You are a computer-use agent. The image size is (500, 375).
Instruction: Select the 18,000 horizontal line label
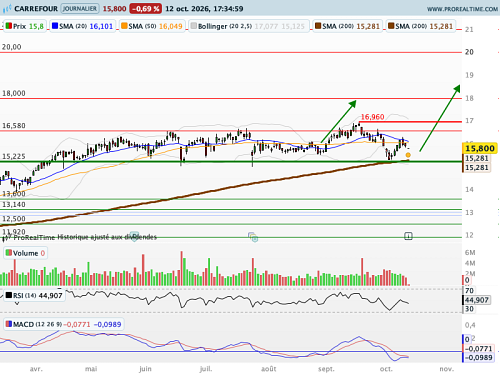click(x=14, y=93)
